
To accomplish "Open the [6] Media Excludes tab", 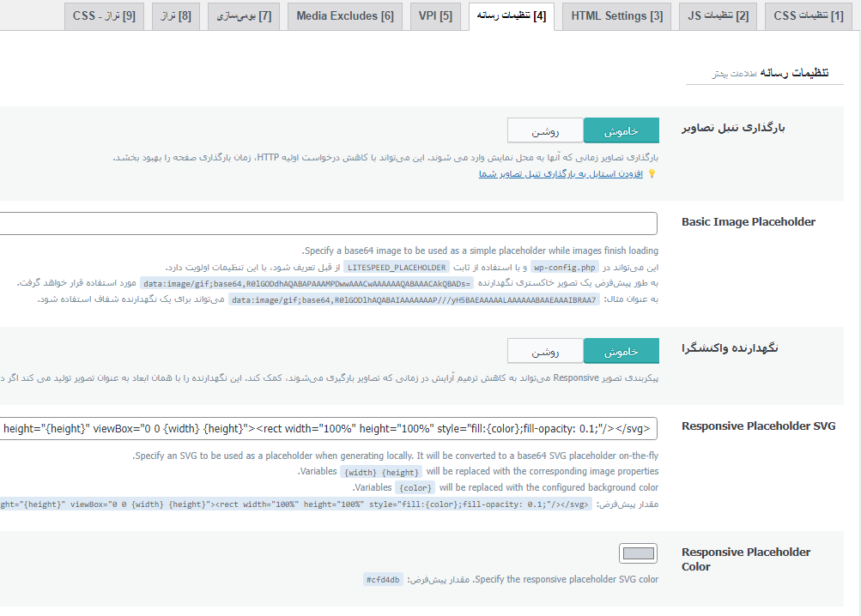I will click(344, 16).
